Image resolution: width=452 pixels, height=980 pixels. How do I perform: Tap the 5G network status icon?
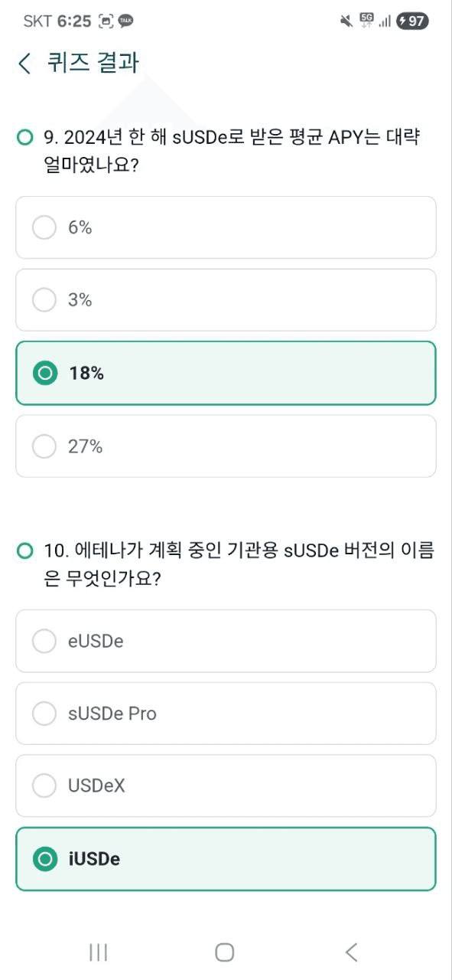point(366,21)
